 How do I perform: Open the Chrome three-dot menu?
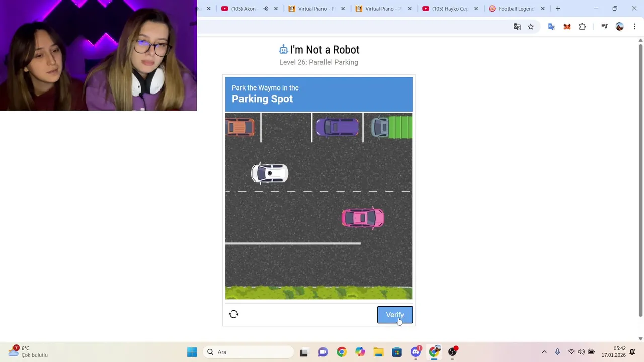(634, 27)
